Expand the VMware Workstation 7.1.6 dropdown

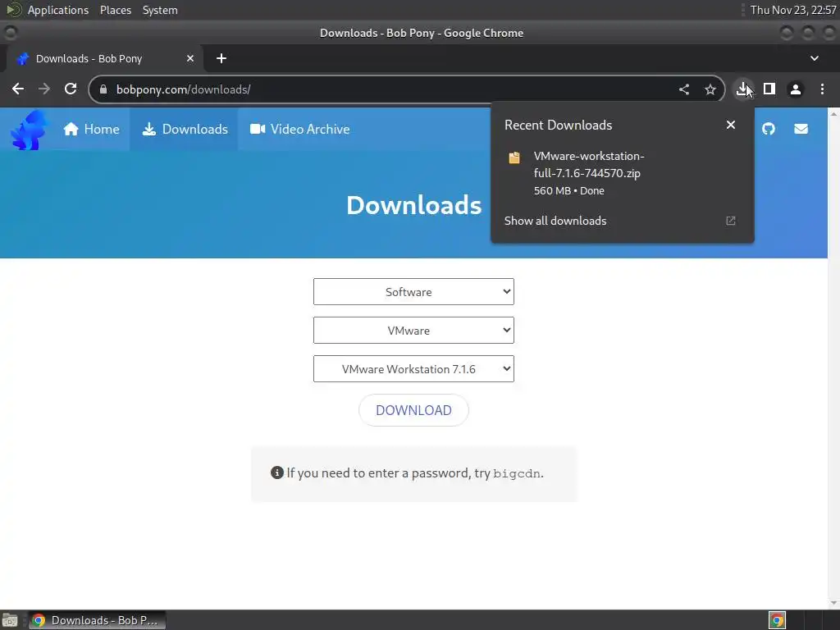coord(413,369)
